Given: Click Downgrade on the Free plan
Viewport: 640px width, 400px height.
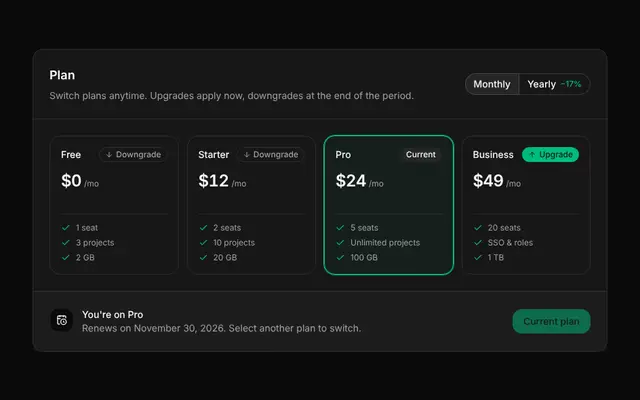Looking at the screenshot, I should [133, 155].
